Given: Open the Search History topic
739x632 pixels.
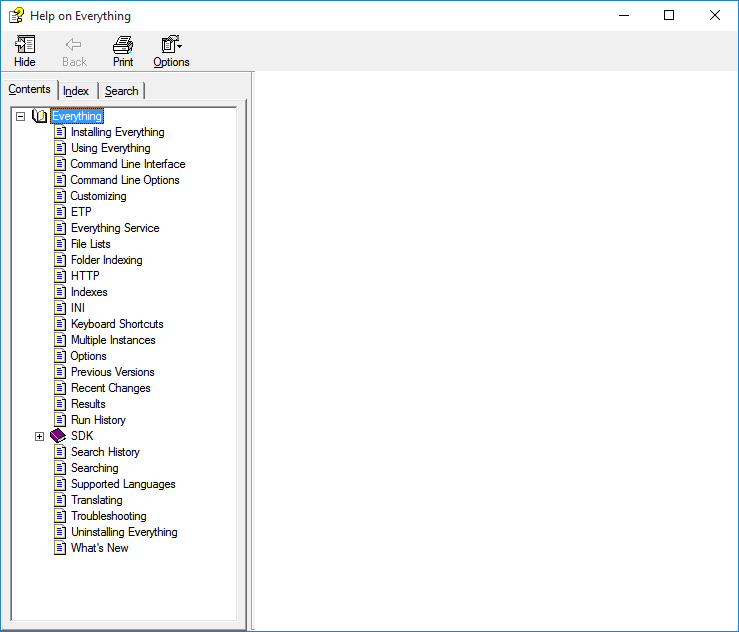Looking at the screenshot, I should click(105, 452).
